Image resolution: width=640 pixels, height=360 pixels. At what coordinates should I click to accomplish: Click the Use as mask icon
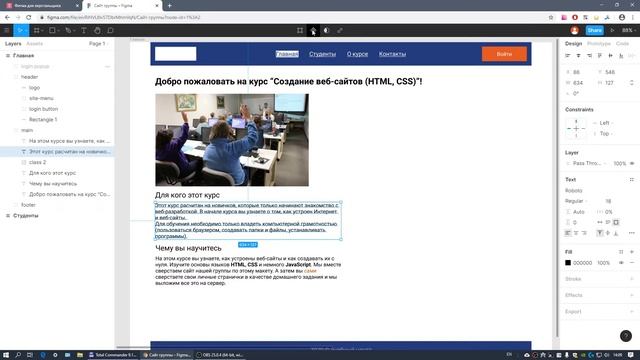pyautogui.click(x=327, y=30)
